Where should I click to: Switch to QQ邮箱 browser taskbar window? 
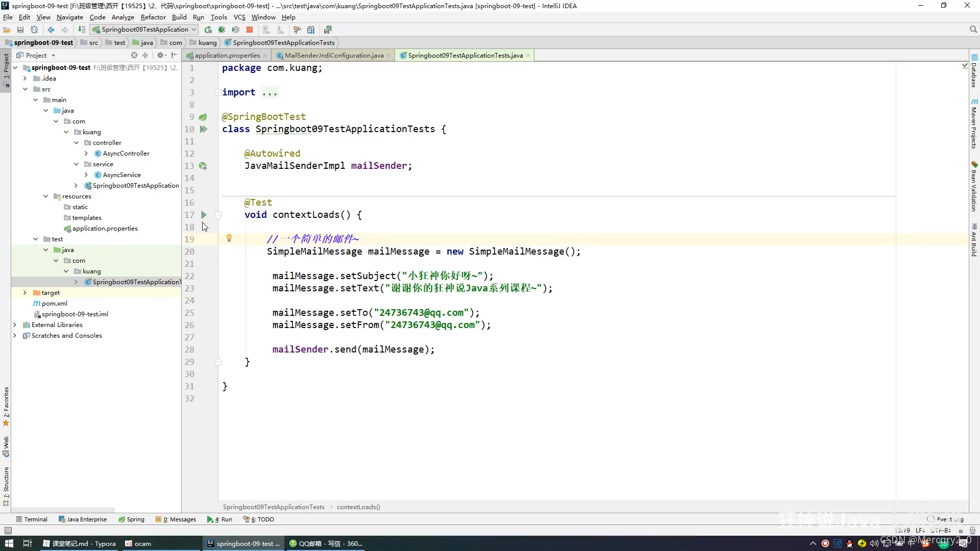[x=326, y=543]
